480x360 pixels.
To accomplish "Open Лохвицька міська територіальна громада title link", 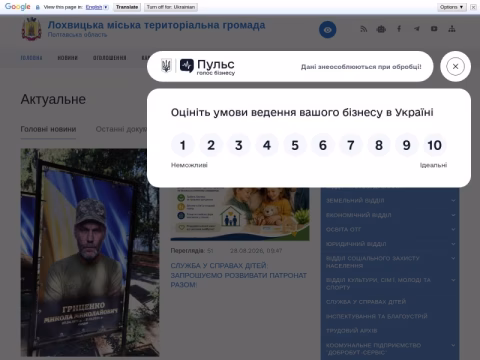I will pyautogui.click(x=156, y=25).
